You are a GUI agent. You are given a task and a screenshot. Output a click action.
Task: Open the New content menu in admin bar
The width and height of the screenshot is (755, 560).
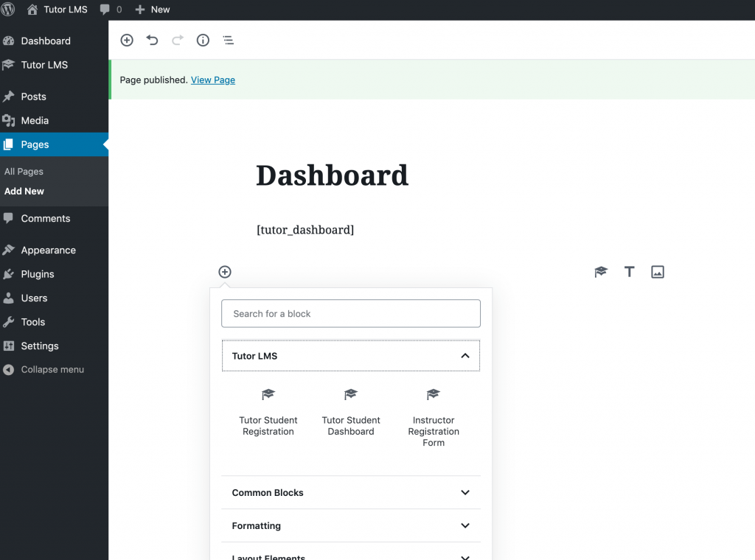[153, 10]
